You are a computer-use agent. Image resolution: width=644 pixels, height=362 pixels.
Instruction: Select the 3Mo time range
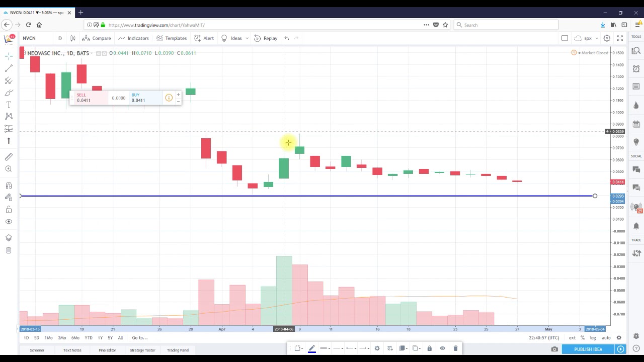tap(62, 338)
